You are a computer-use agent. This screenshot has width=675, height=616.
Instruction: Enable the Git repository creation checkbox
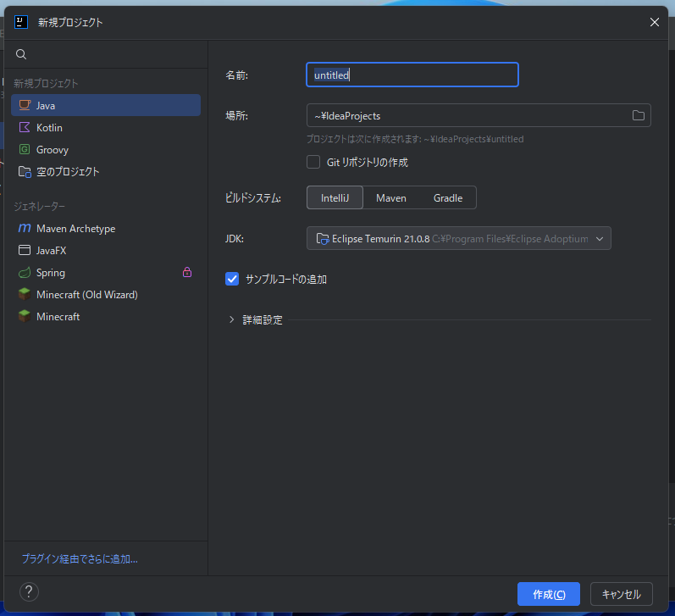313,162
